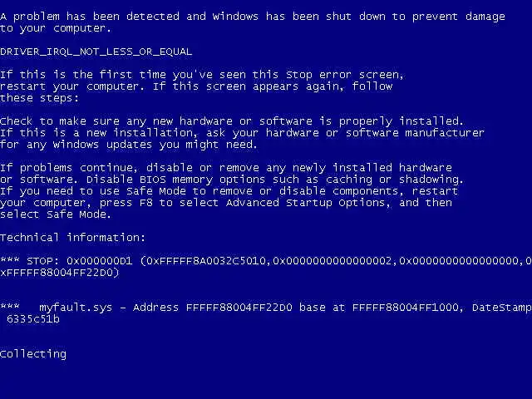Click the myfault.sys driver name
This screenshot has width=532, height=399.
pyautogui.click(x=76, y=308)
